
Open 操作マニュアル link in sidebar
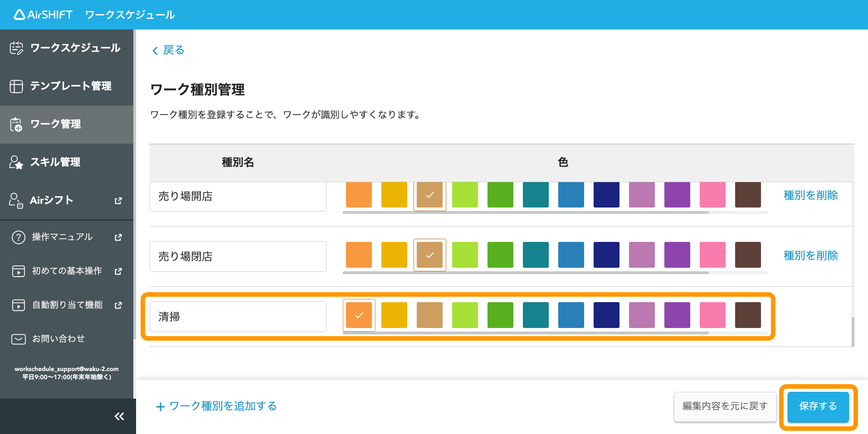67,237
